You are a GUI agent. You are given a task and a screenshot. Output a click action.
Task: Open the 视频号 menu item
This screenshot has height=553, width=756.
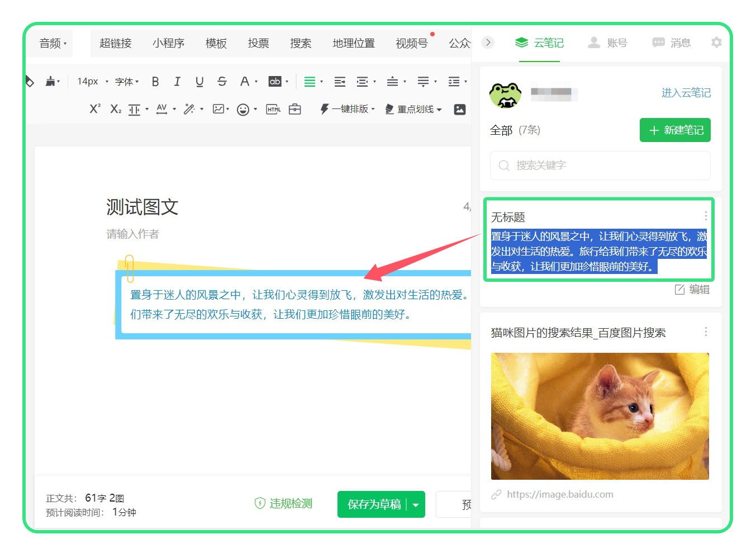(x=412, y=43)
